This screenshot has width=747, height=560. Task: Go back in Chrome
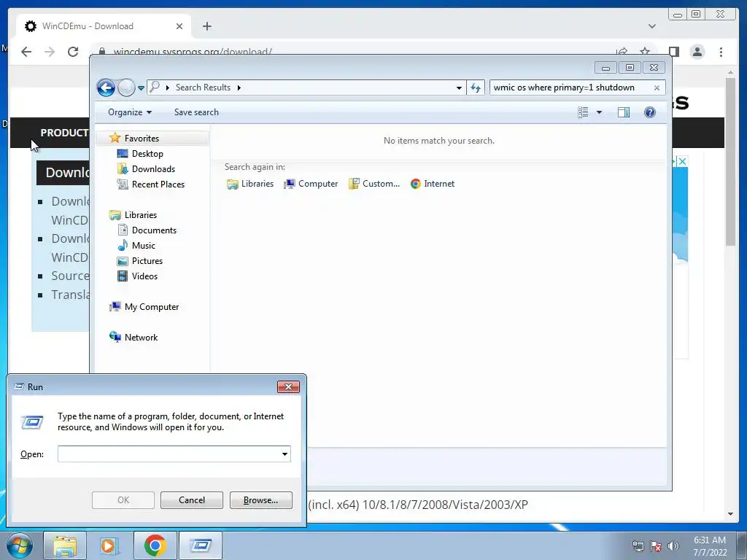click(x=26, y=52)
